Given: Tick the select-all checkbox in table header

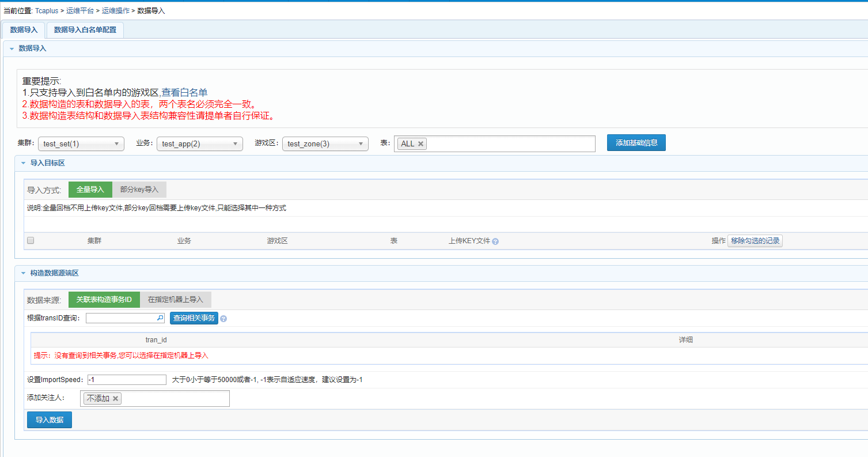Looking at the screenshot, I should click(31, 241).
